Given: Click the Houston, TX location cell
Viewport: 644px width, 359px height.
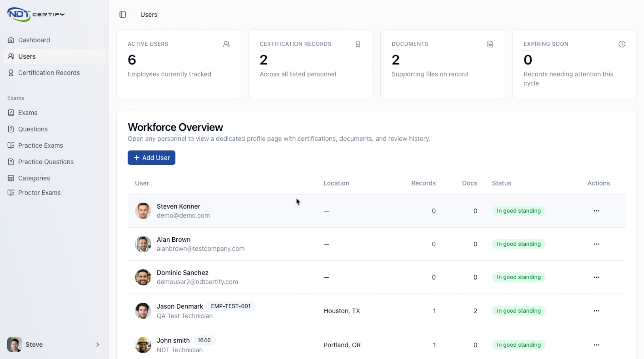Looking at the screenshot, I should point(342,311).
